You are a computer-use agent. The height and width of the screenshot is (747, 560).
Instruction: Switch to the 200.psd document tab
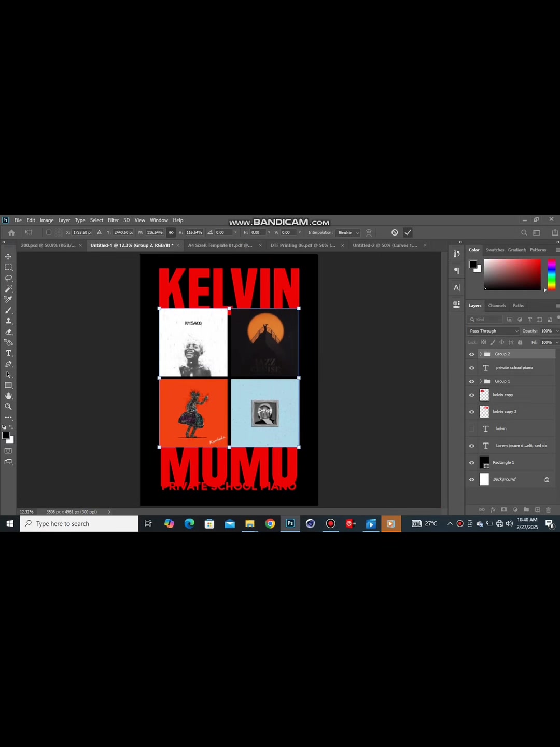coord(48,245)
